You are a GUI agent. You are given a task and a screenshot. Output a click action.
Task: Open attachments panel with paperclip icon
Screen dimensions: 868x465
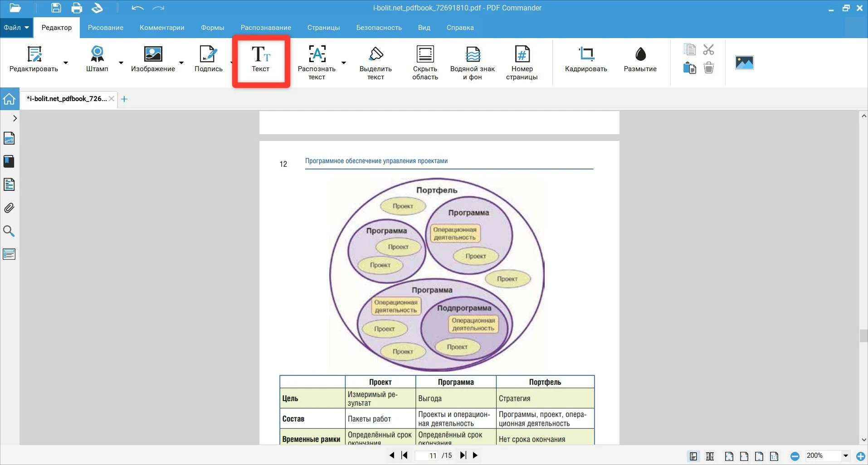[x=9, y=208]
